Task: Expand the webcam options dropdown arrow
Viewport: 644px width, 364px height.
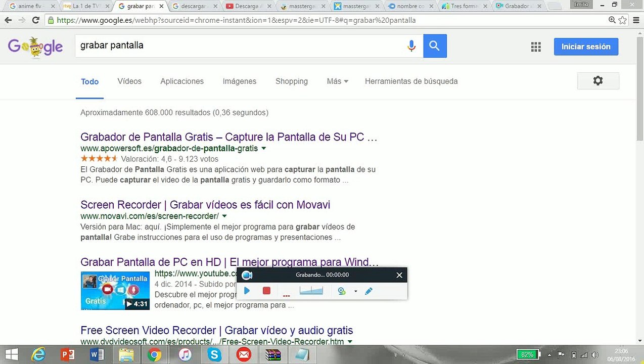Action: (355, 291)
